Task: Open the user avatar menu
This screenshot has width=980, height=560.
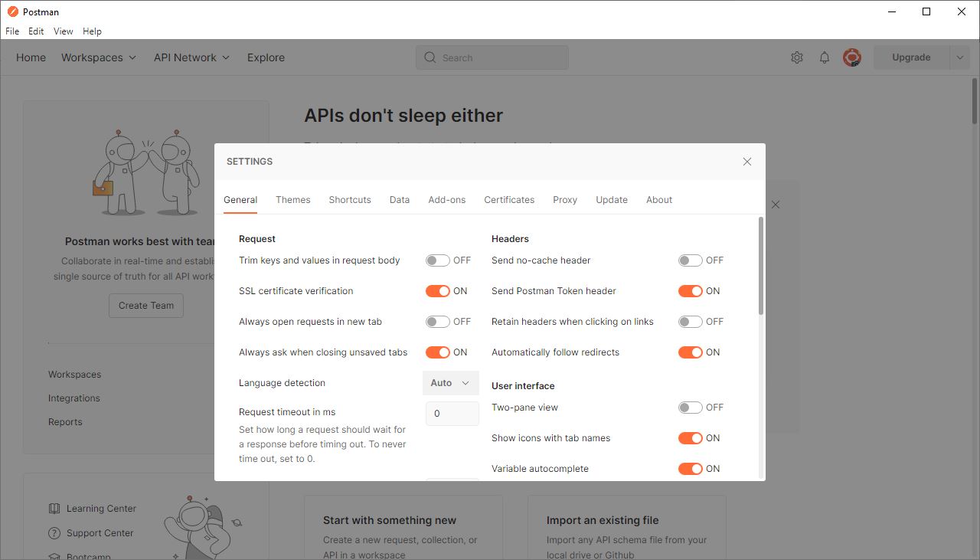Action: [x=852, y=57]
